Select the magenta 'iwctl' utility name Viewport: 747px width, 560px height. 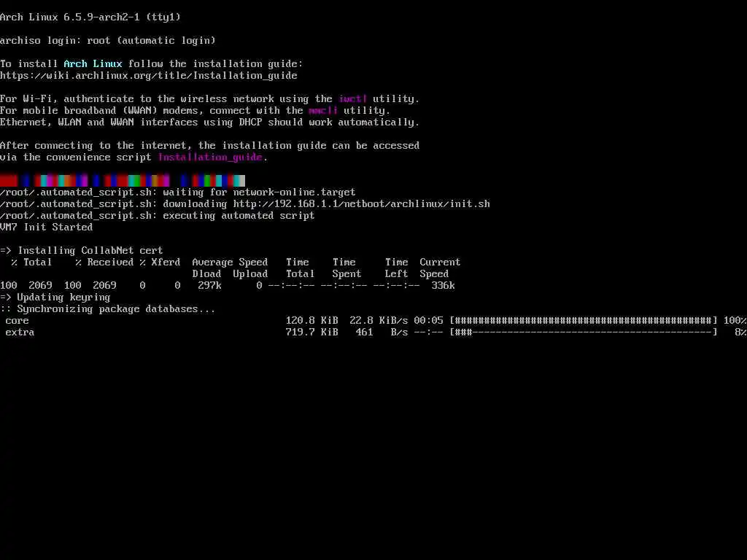coord(353,99)
